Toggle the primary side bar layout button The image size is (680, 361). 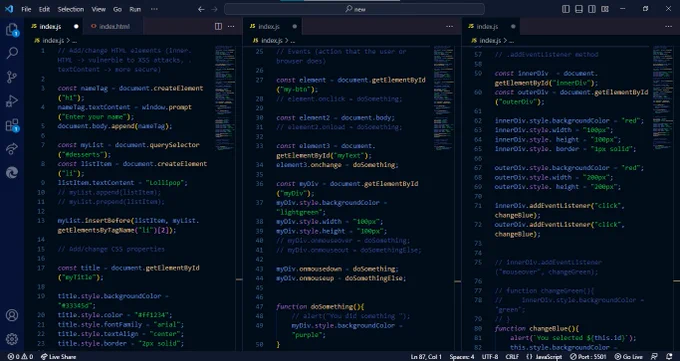(x=566, y=9)
